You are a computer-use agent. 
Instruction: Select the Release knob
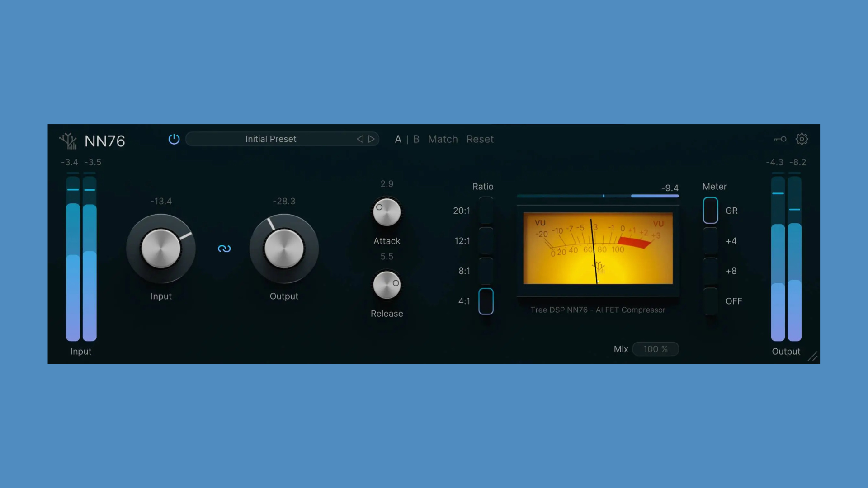click(x=387, y=285)
